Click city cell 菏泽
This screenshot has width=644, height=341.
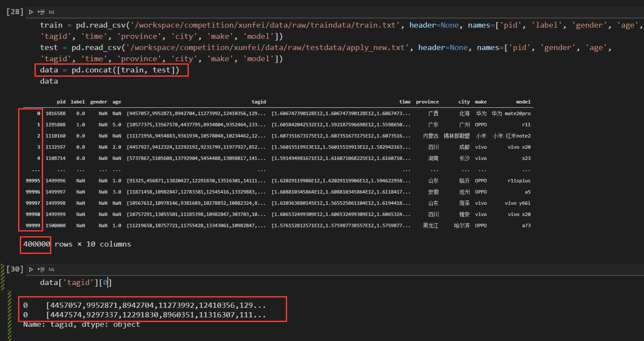point(465,203)
